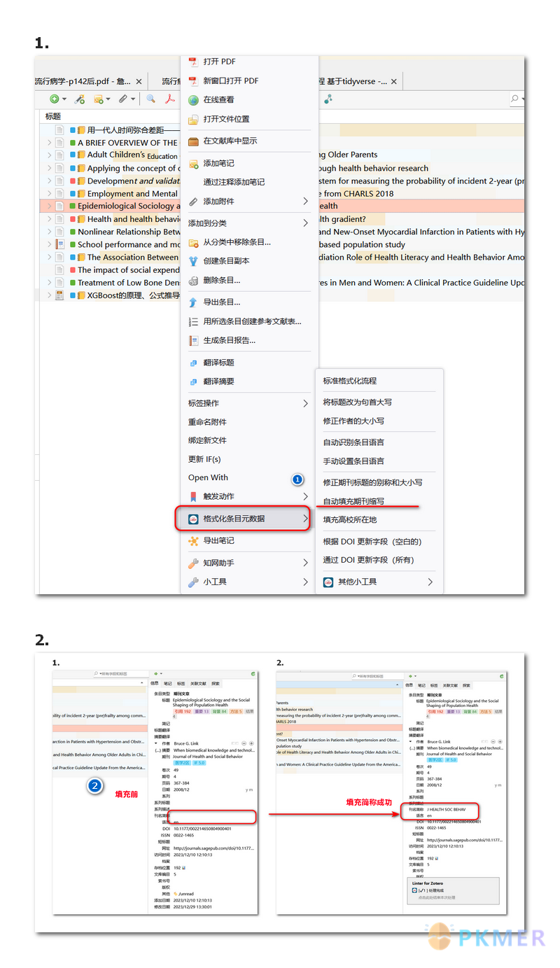Select 更新 IF(s) in context menu

coord(204,459)
